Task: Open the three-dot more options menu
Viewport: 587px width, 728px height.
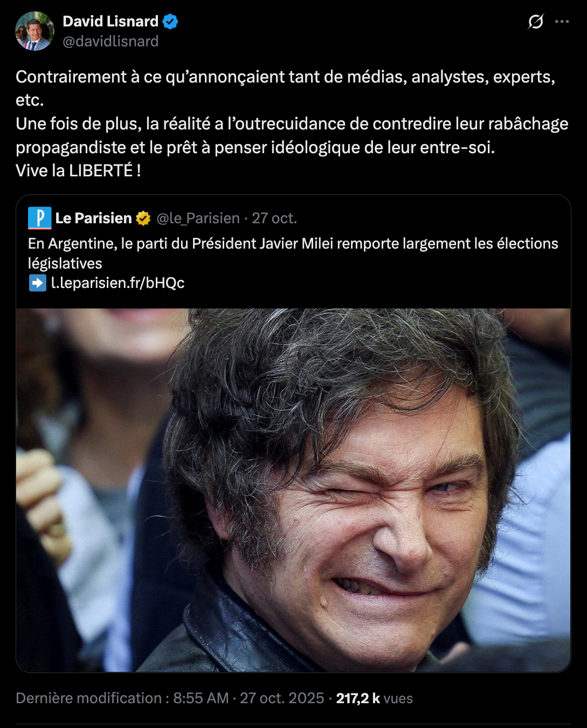Action: (x=562, y=22)
